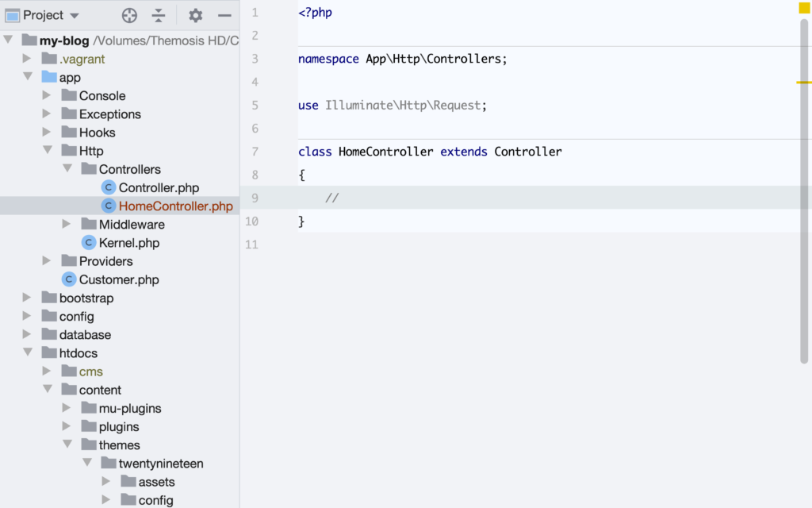The height and width of the screenshot is (508, 812).
Task: Hide the Project tool window with minus icon
Action: [x=224, y=14]
